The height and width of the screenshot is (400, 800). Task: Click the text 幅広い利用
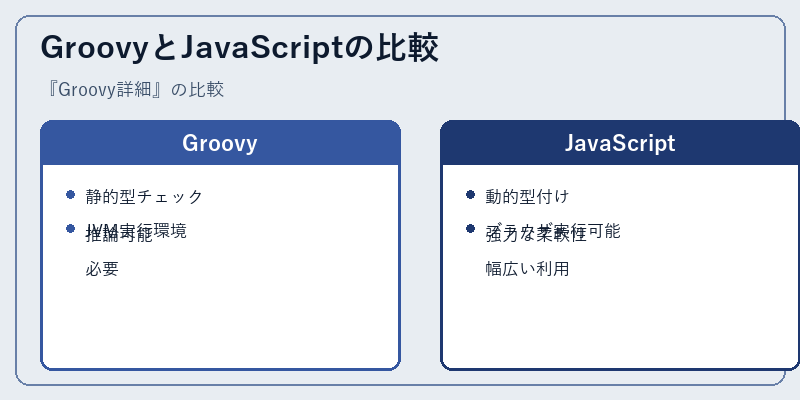[527, 269]
